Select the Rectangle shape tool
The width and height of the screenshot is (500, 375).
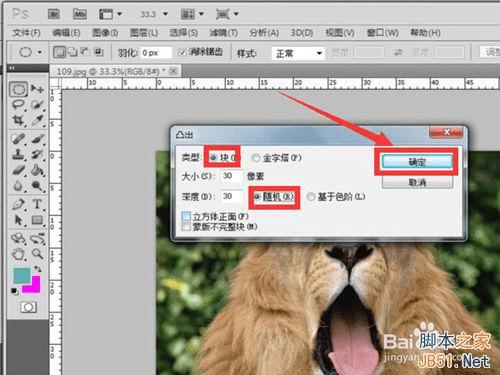point(37,220)
